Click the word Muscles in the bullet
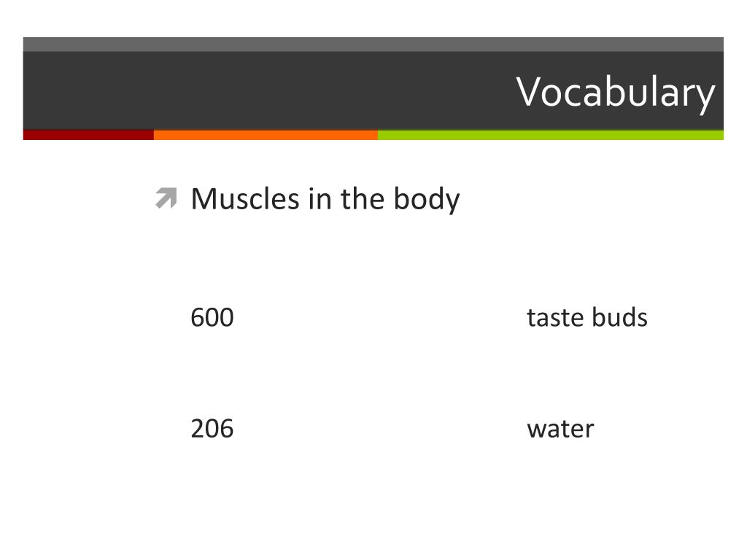Image resolution: width=747 pixels, height=560 pixels. click(245, 198)
